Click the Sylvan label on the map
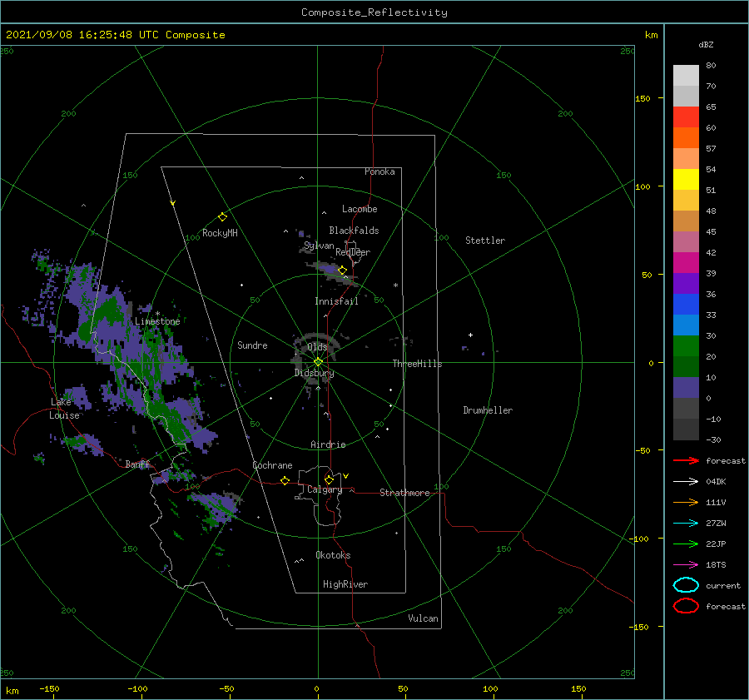The image size is (749, 700). [x=319, y=246]
